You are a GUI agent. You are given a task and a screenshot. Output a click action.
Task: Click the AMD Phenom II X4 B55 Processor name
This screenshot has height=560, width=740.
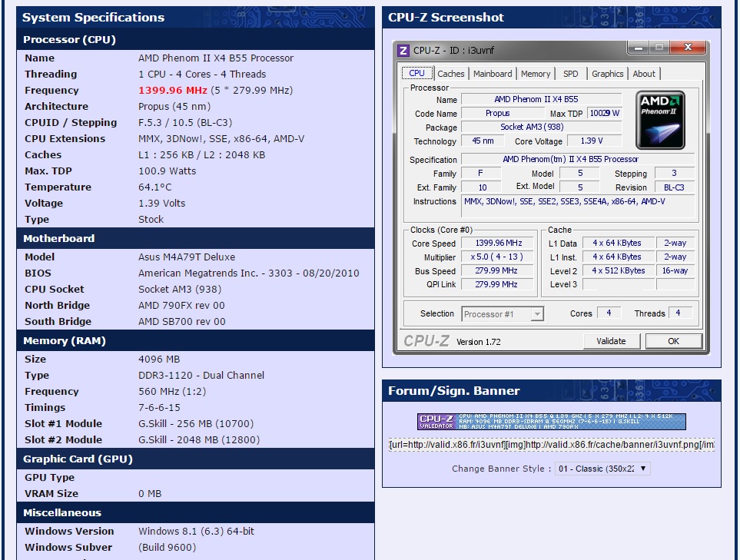216,58
